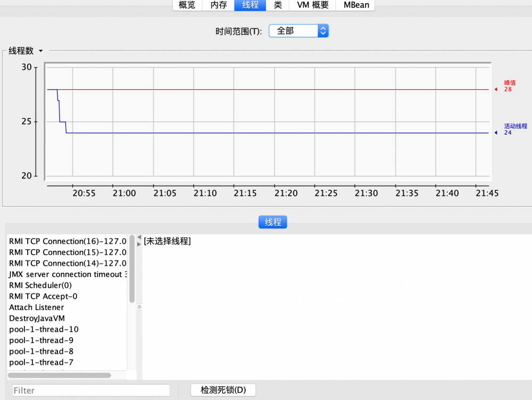Click the down stepper of the time range selector
Image resolution: width=532 pixels, height=400 pixels.
coord(323,33)
